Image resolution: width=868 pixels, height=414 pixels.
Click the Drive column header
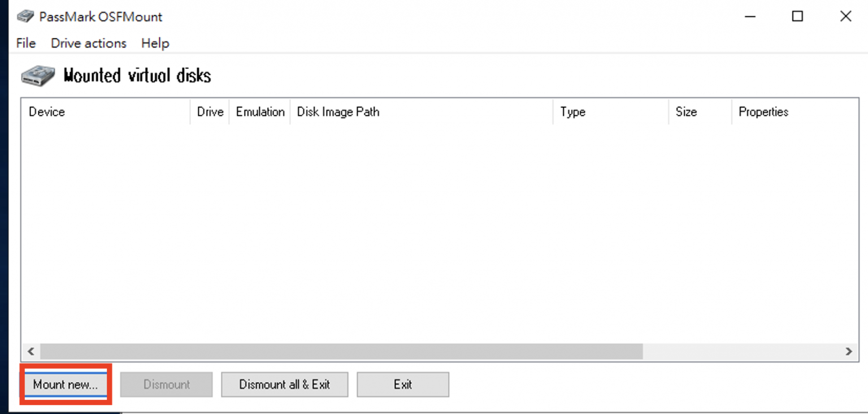tap(210, 112)
